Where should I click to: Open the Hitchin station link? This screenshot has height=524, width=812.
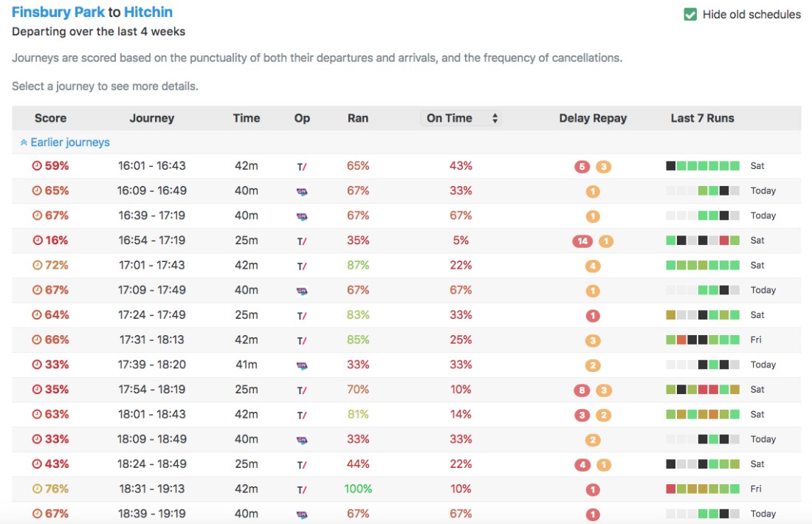tap(148, 13)
